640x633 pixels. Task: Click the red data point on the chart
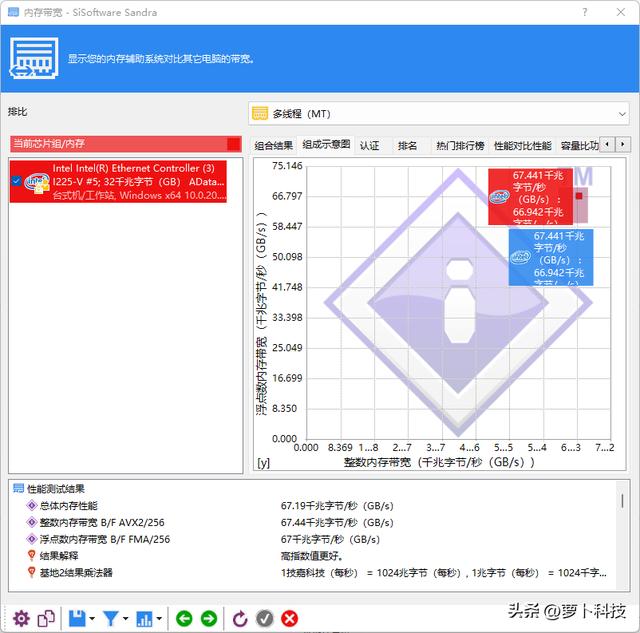point(579,196)
